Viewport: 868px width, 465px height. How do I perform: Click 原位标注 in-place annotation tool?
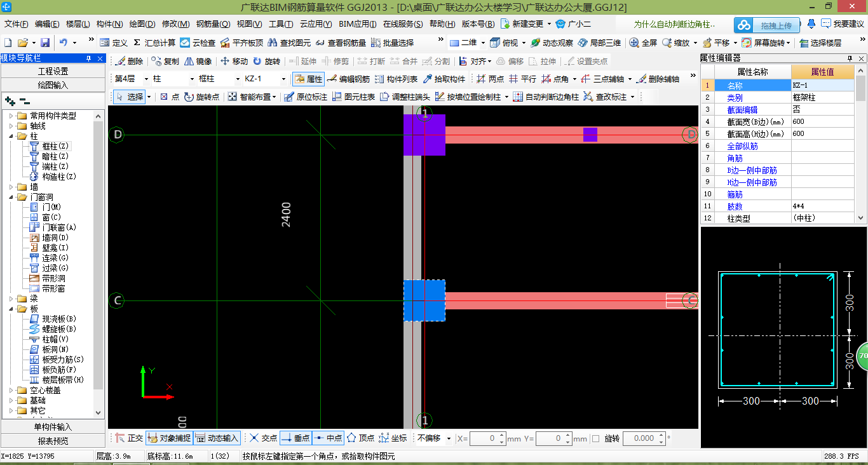point(306,97)
